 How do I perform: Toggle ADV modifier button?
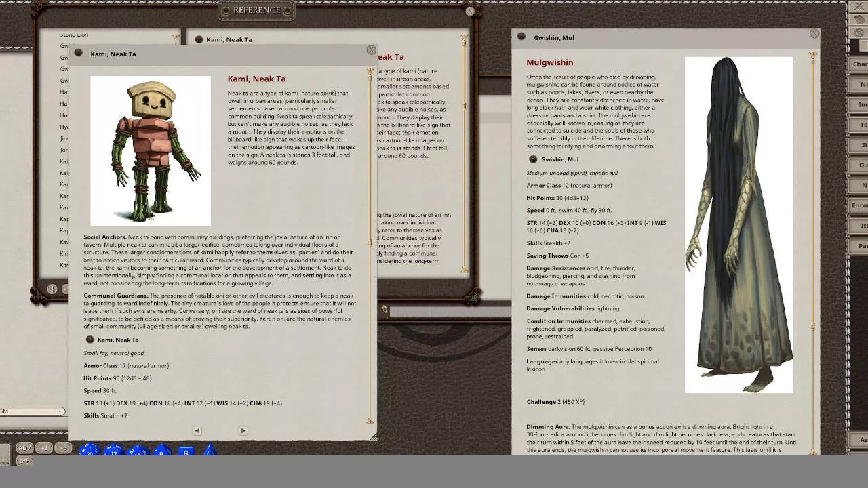(24, 448)
